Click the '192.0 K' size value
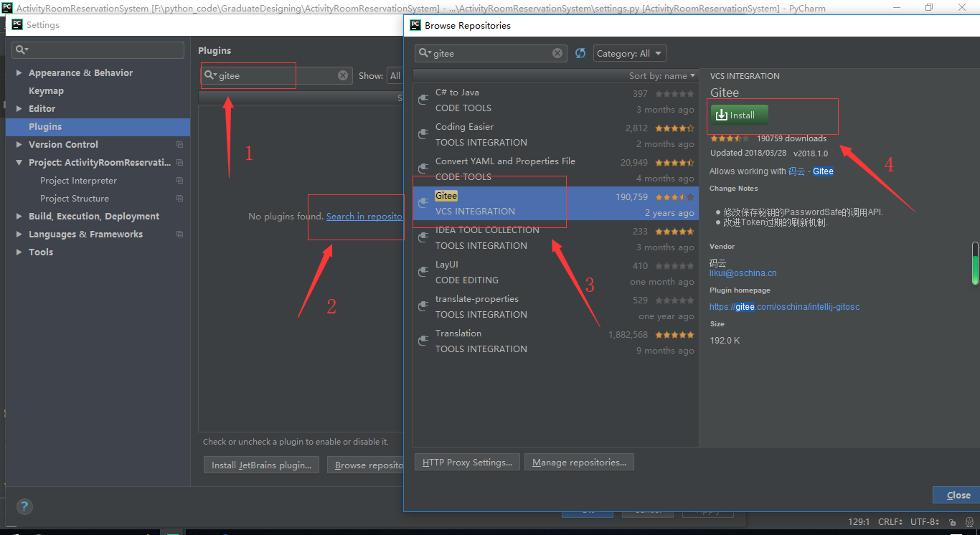The width and height of the screenshot is (980, 535). coord(725,340)
